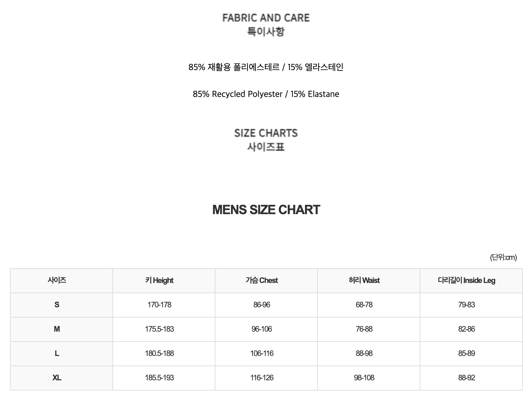532x395 pixels.
Task: Click the (단위:cm) unit label
Action: [x=503, y=257]
